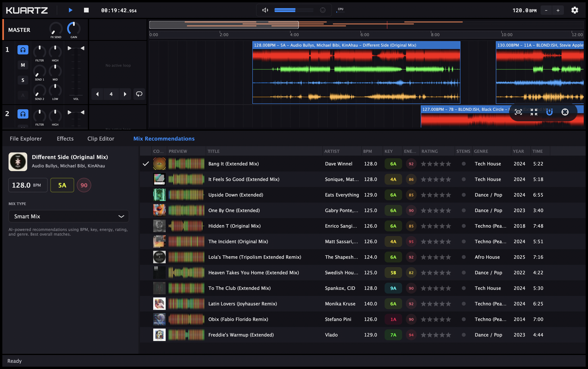This screenshot has height=369, width=588.
Task: Mute deck 1 with the M button
Action: coord(23,65)
